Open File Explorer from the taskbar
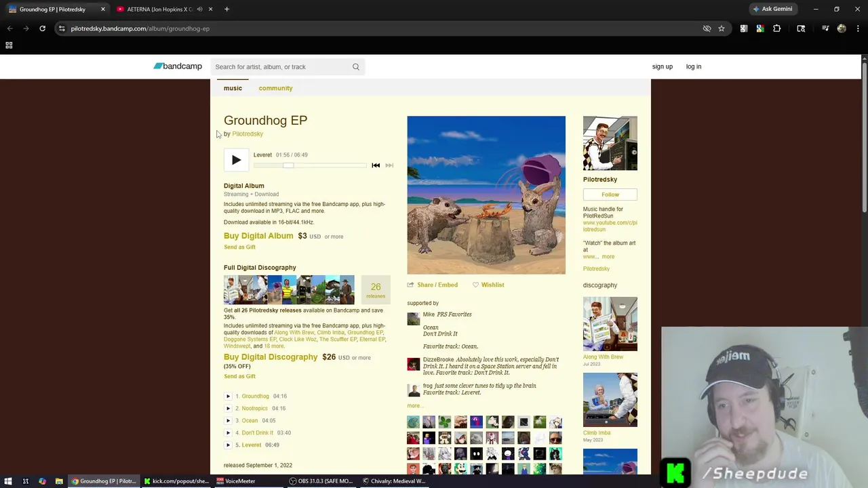This screenshot has width=868, height=488. 59,481
